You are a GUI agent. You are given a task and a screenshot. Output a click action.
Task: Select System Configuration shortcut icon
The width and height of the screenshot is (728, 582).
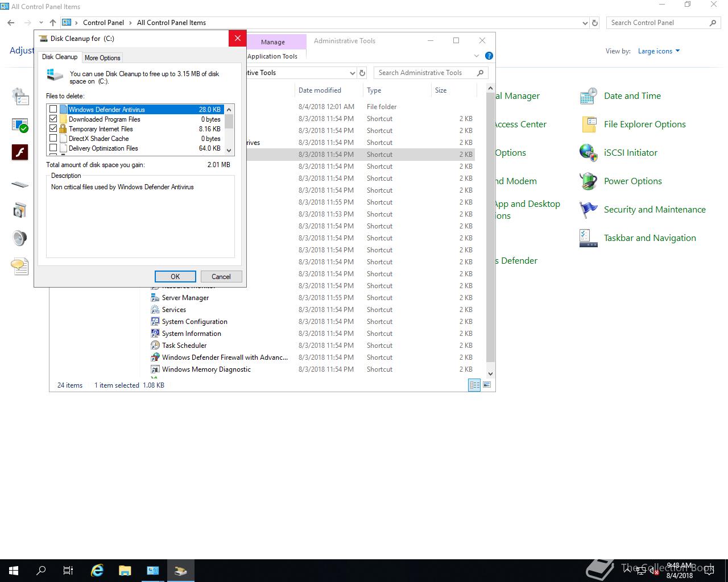point(155,322)
